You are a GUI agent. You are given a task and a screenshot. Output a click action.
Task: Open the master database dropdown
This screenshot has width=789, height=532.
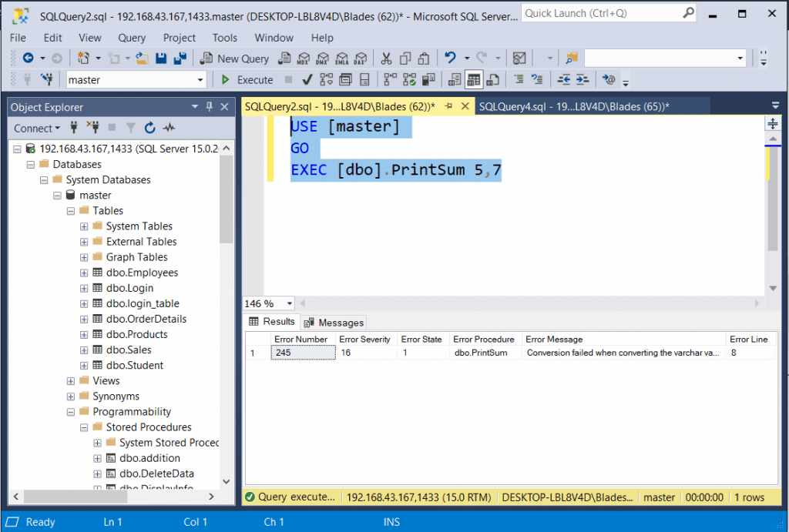coord(202,79)
